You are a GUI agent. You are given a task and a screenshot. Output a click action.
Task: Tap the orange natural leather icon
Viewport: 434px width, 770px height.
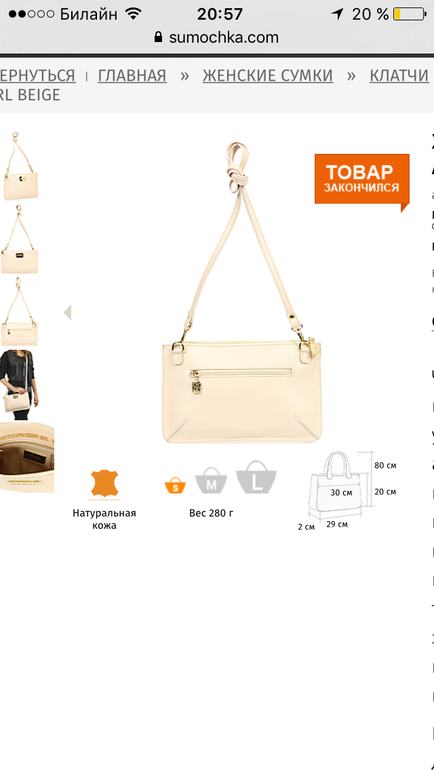(104, 484)
